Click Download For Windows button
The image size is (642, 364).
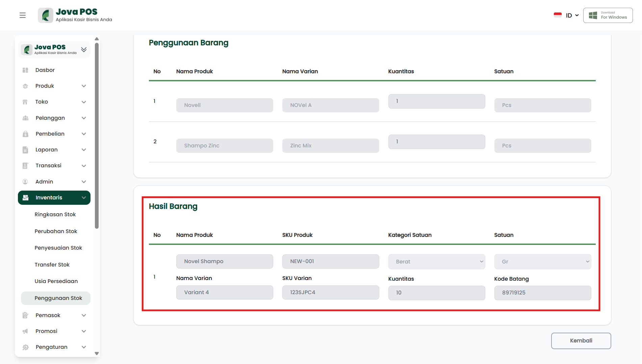click(608, 16)
